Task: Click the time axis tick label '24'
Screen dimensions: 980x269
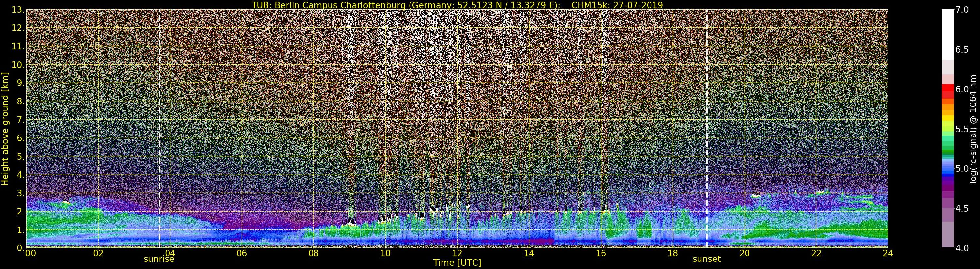Action: tap(888, 253)
